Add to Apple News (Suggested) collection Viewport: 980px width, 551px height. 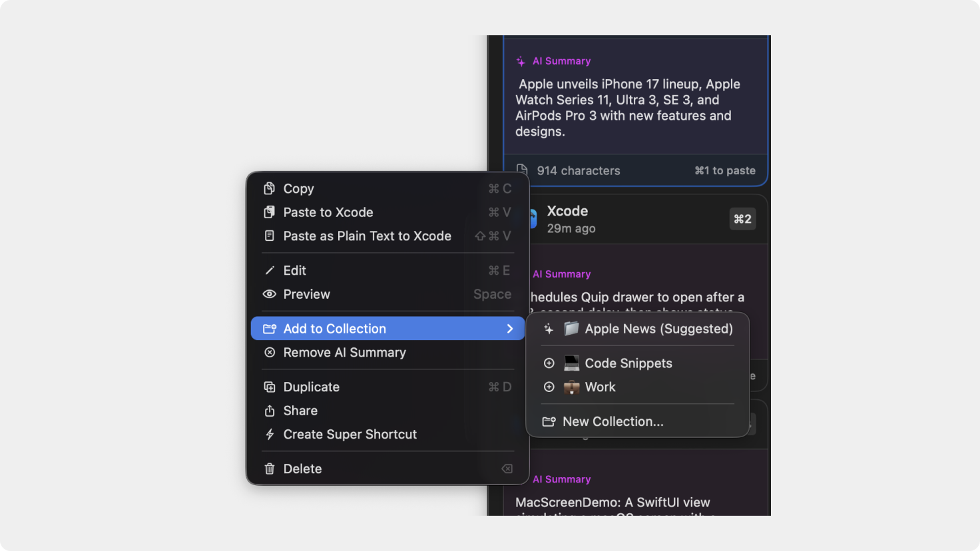(638, 329)
